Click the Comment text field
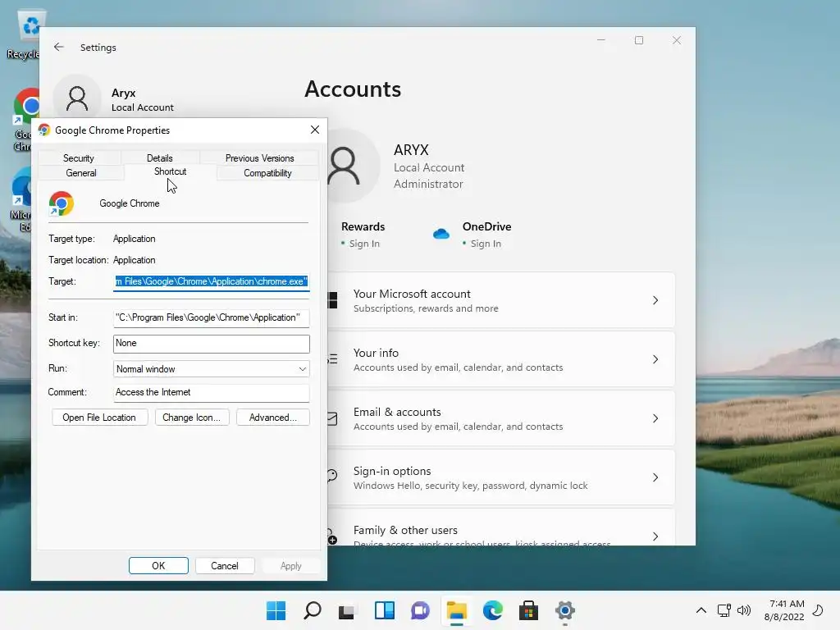Image resolution: width=840 pixels, height=630 pixels. pos(212,393)
